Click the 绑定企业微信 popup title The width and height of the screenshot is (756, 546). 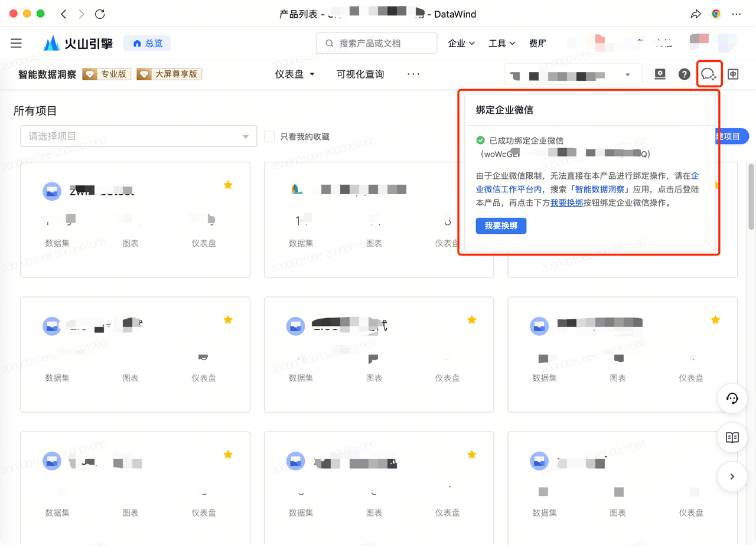pos(505,110)
